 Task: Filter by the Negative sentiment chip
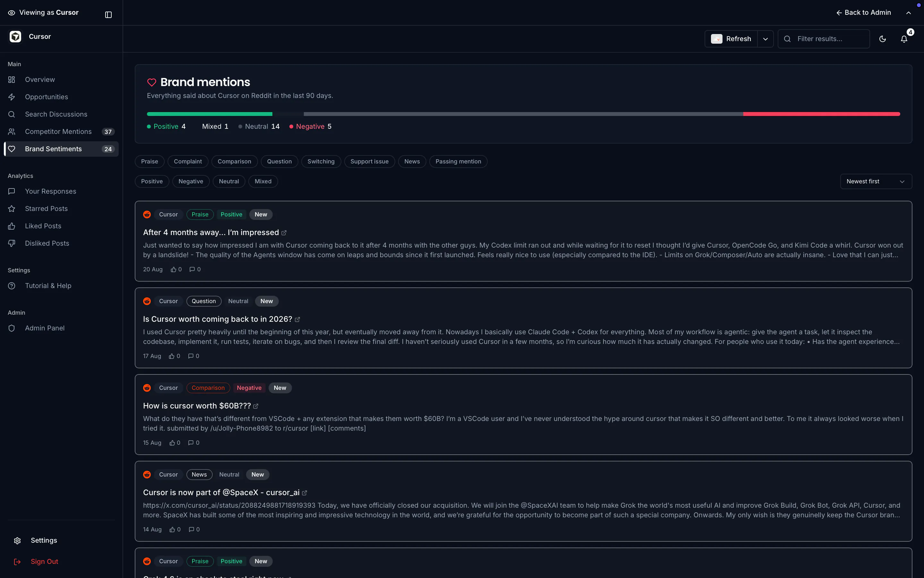tap(191, 181)
